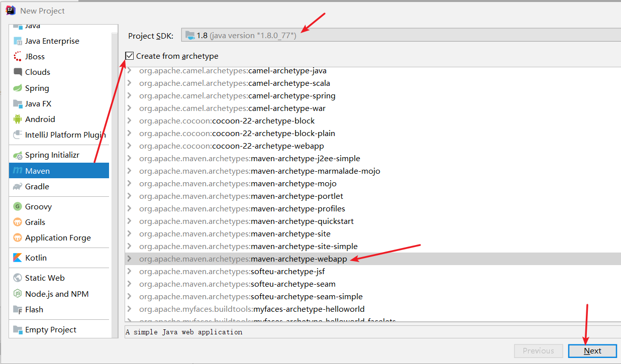Viewport: 621px width, 364px height.
Task: Select the IntelliJ Platform Plugin icon
Action: pos(18,135)
